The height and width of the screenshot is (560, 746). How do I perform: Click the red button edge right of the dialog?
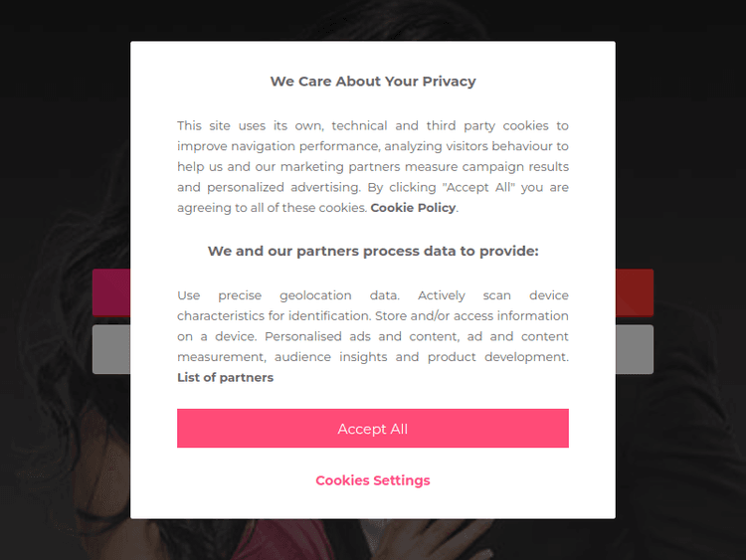635,292
